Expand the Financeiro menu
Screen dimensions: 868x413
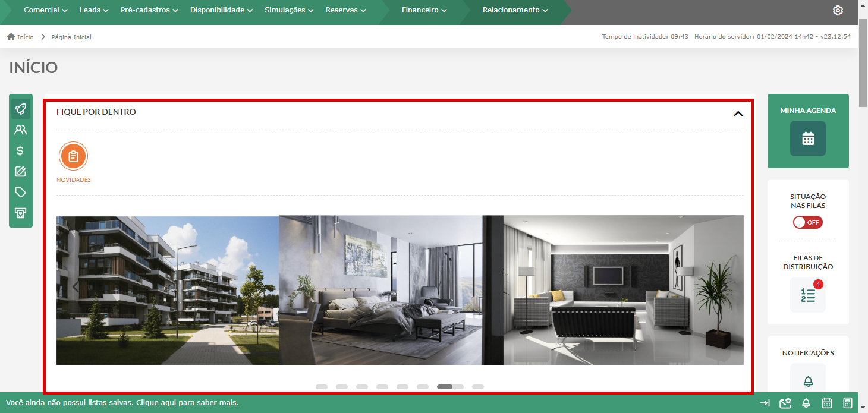(x=424, y=10)
